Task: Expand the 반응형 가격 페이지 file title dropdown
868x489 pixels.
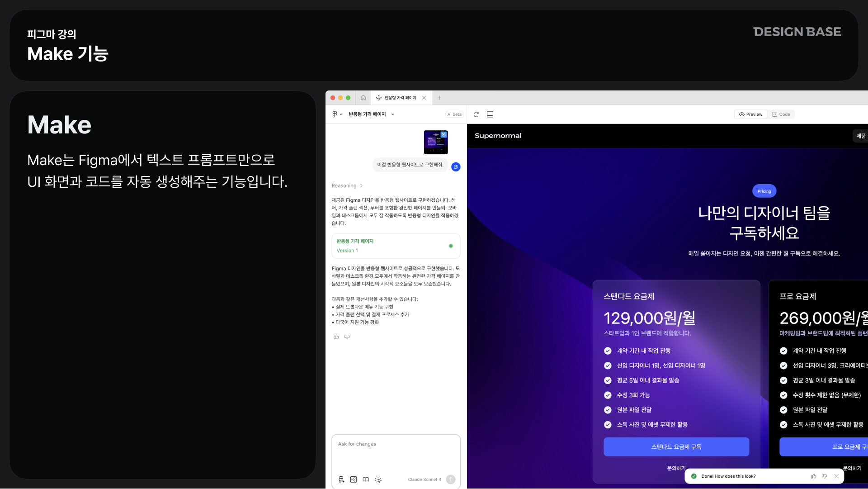Action: 392,114
